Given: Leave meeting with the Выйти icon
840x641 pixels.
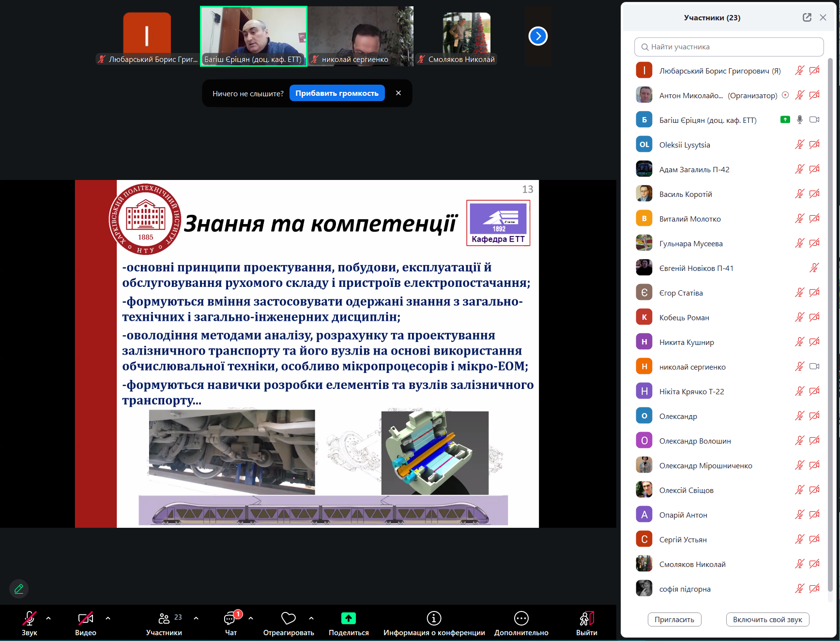Looking at the screenshot, I should (x=587, y=618).
